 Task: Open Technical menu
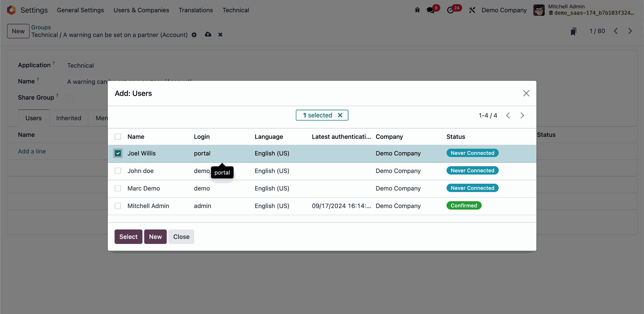(236, 10)
